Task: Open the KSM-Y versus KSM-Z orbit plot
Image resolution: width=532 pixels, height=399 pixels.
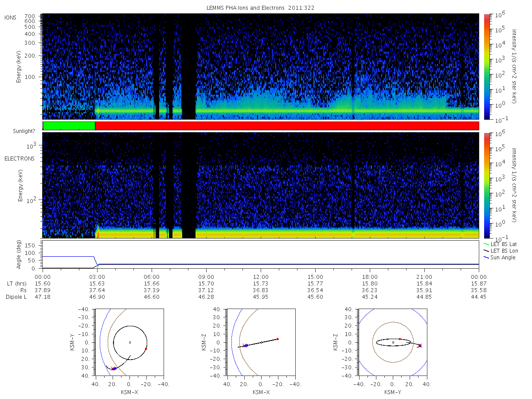Action: (x=393, y=342)
